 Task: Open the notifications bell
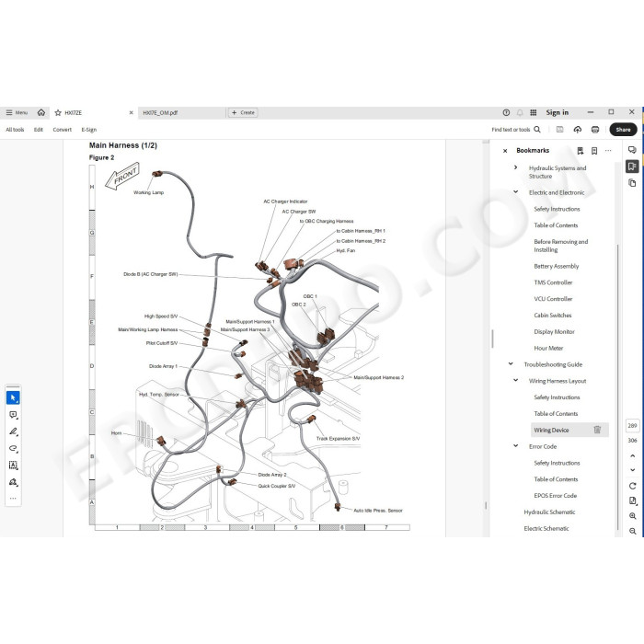(x=520, y=112)
